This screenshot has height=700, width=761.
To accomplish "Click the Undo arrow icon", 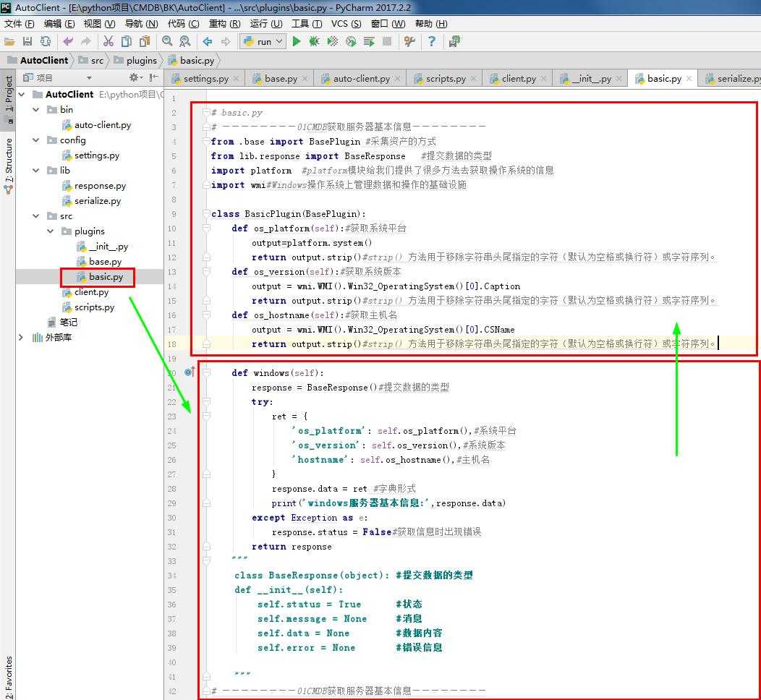I will coord(68,42).
